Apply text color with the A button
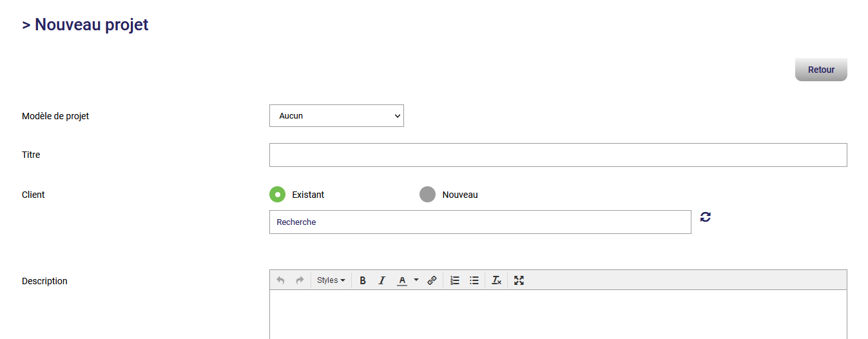The image size is (868, 339). pos(402,280)
